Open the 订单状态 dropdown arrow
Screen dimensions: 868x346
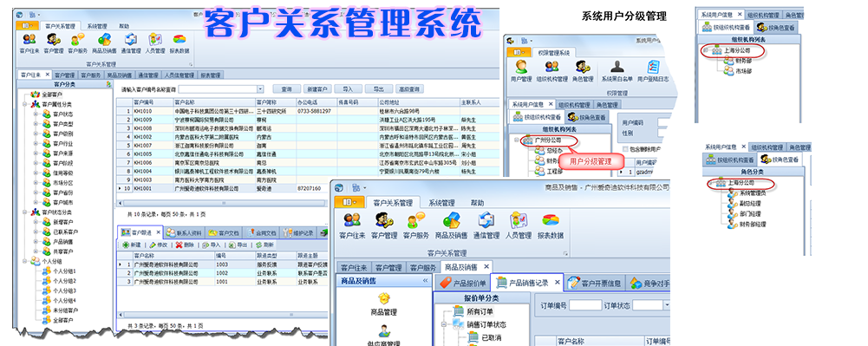[x=667, y=305]
